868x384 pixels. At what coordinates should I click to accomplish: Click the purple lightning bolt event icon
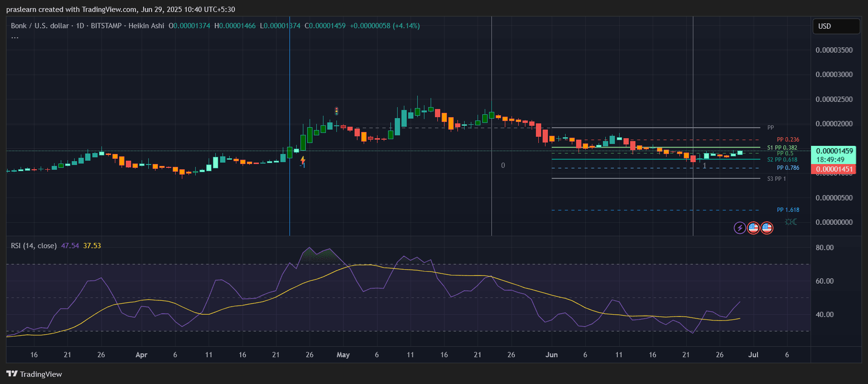coord(740,228)
